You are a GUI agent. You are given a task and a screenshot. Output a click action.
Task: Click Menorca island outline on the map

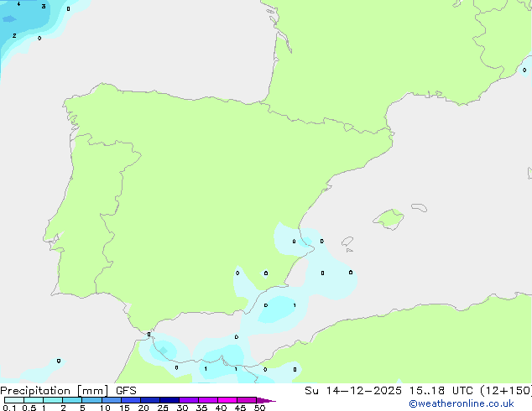(x=419, y=207)
